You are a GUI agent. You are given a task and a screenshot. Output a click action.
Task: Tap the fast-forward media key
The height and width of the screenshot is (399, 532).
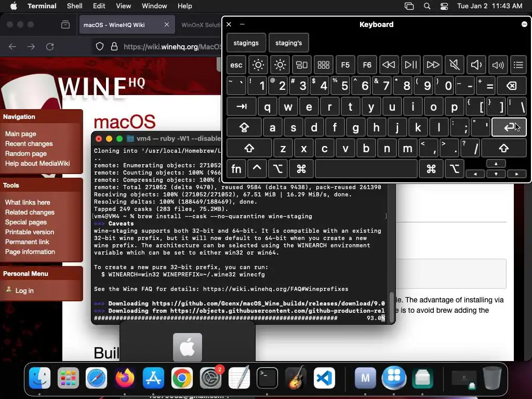[x=433, y=65]
